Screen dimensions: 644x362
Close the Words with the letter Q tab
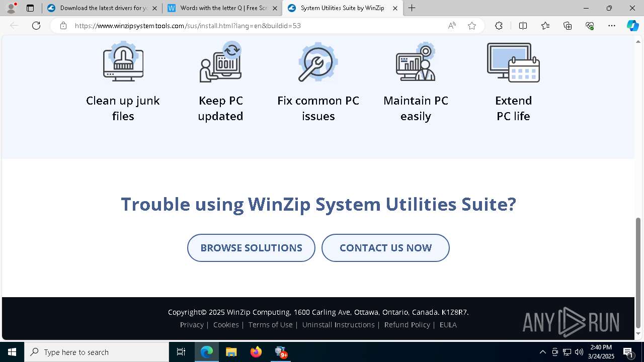(275, 8)
